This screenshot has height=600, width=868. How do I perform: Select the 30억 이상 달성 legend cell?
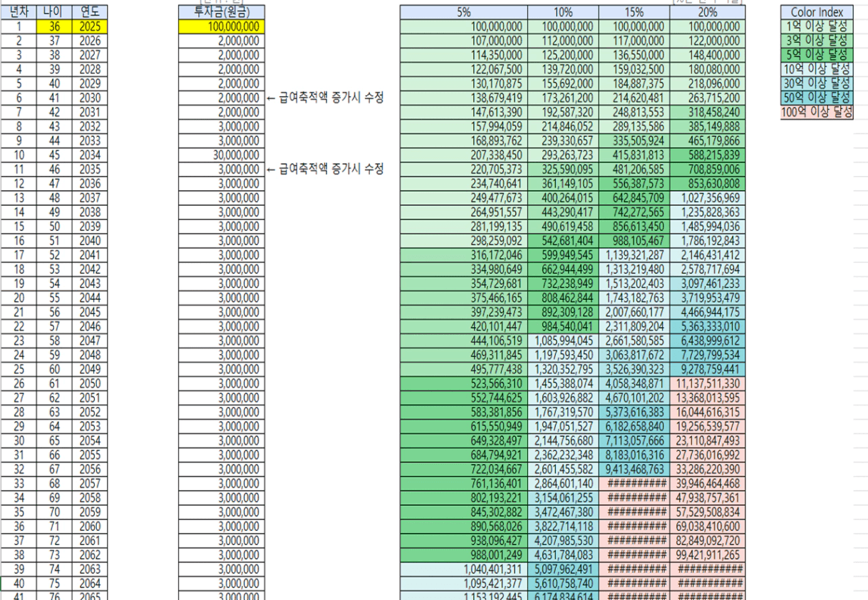[817, 83]
